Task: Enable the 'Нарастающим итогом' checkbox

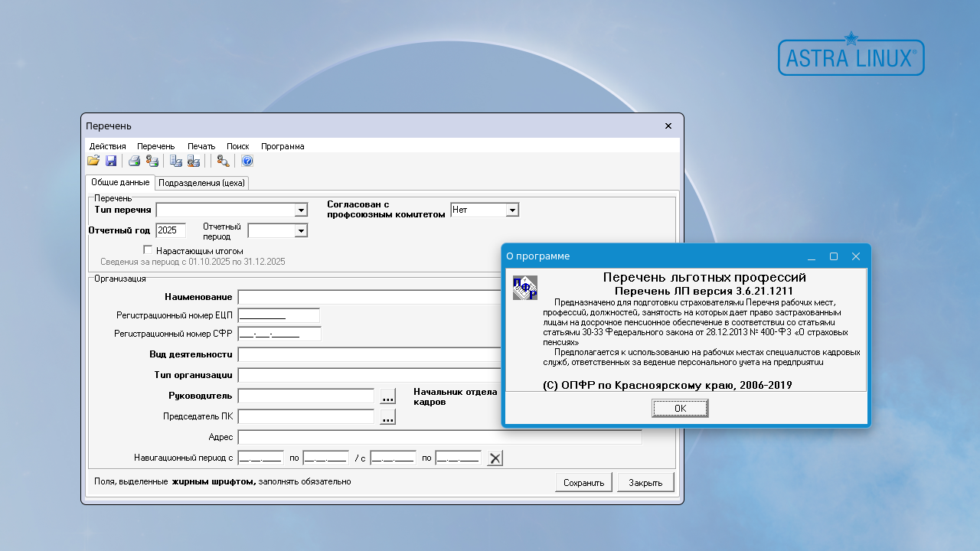Action: [149, 250]
